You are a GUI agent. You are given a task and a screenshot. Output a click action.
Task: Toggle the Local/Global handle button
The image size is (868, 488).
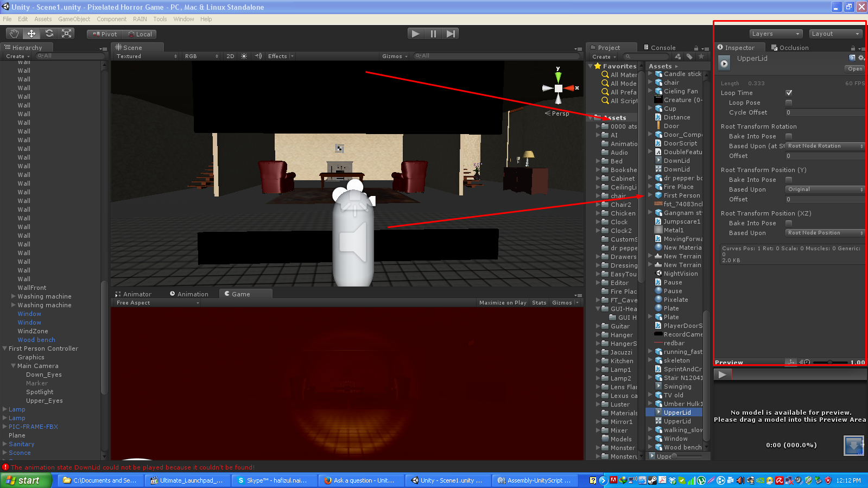click(140, 34)
